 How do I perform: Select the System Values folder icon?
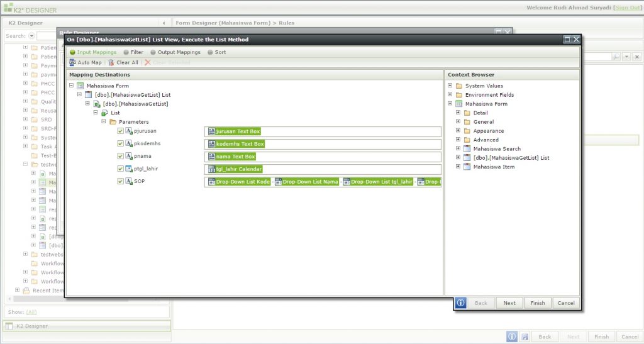point(459,86)
